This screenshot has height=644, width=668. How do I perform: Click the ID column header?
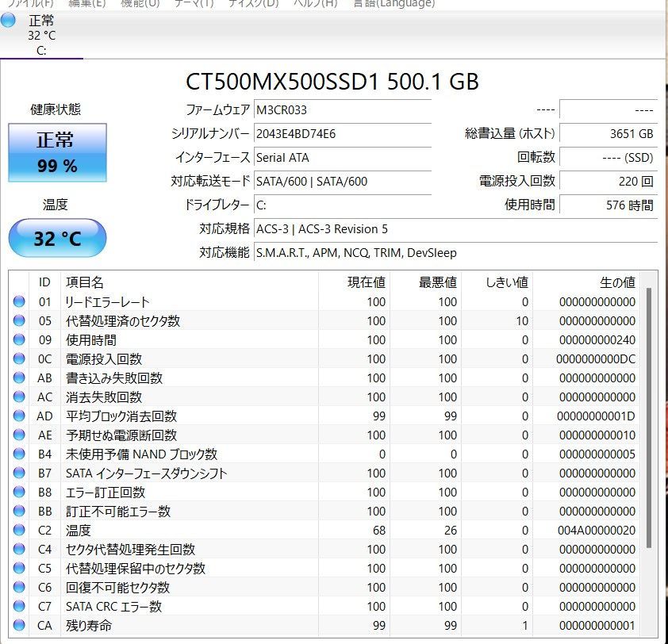tap(44, 282)
